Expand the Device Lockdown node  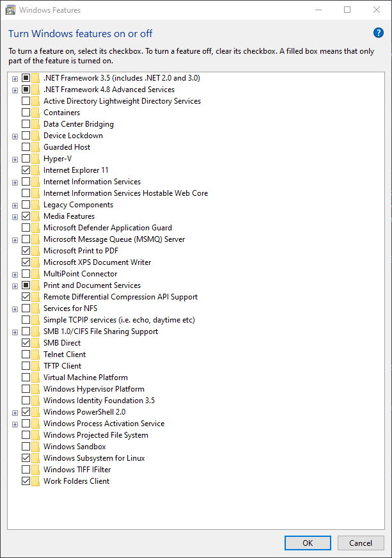point(15,137)
